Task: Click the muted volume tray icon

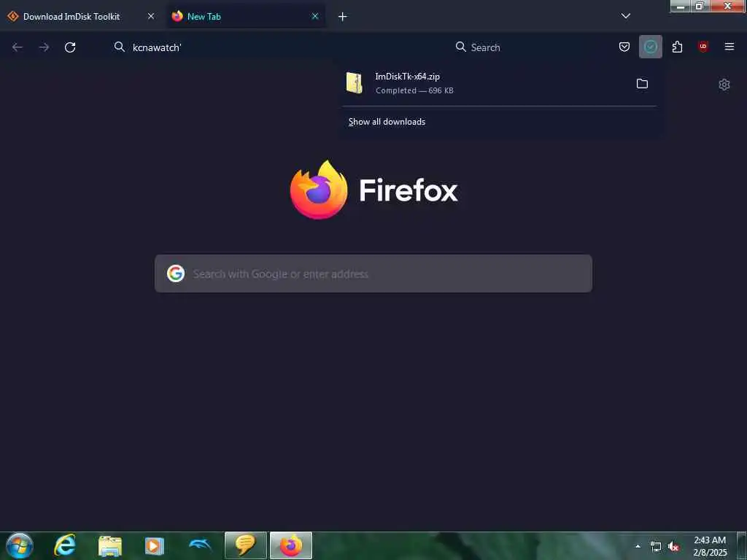Action: [x=673, y=547]
